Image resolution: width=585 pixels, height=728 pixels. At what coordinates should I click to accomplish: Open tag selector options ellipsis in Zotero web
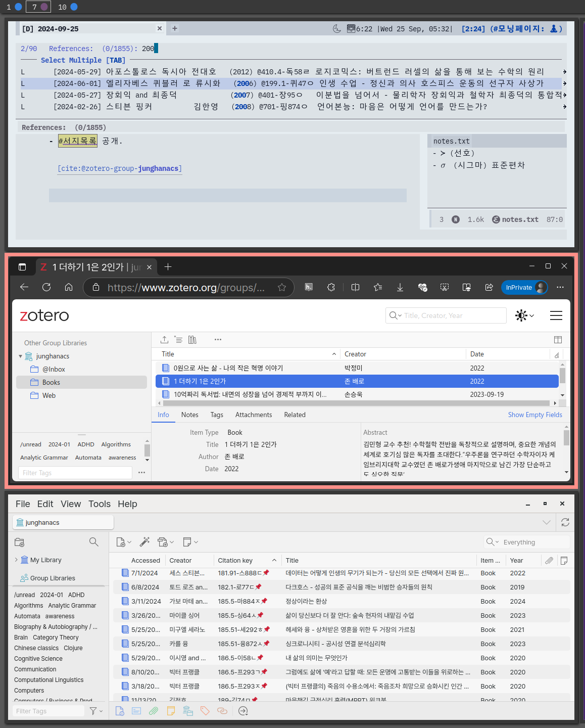point(141,473)
